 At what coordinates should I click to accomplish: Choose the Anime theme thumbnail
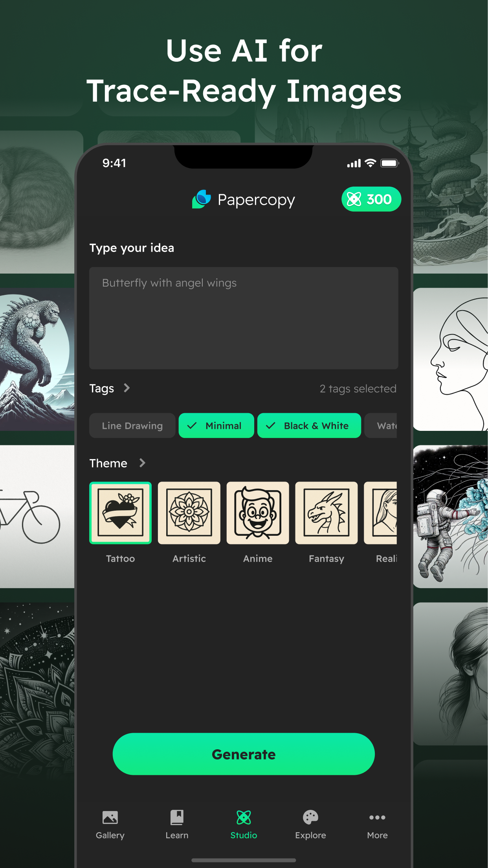258,513
